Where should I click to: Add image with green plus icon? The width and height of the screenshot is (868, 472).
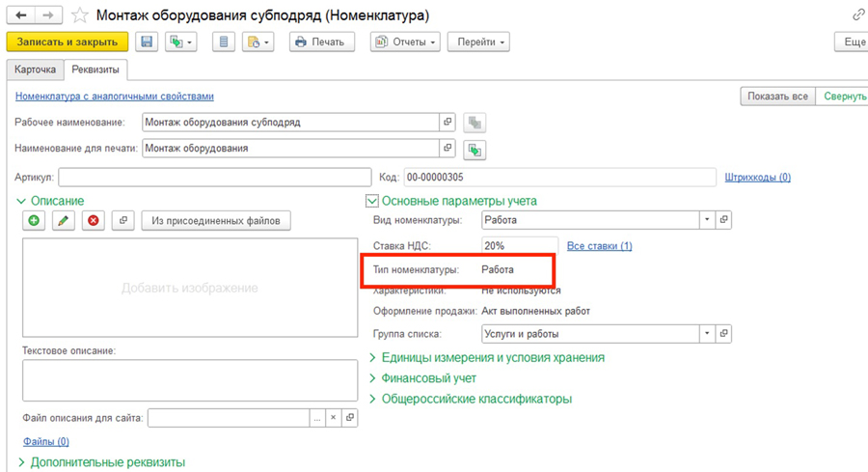(x=34, y=221)
